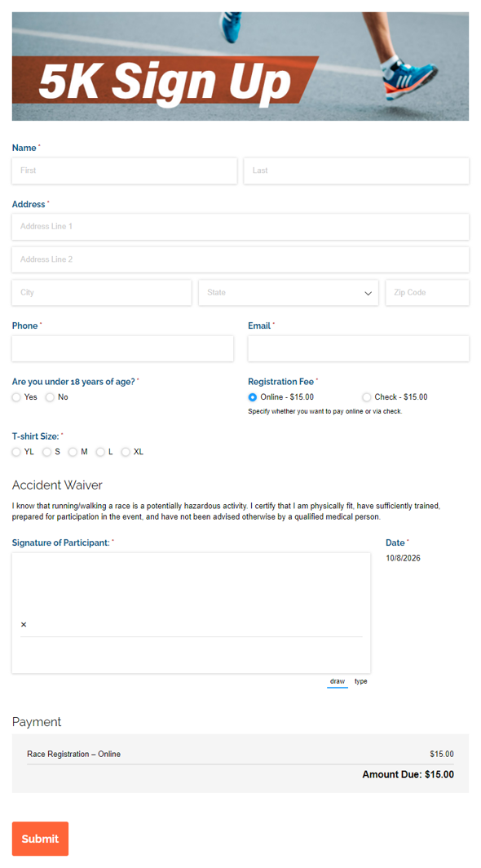Select L t-shirt size

(100, 452)
